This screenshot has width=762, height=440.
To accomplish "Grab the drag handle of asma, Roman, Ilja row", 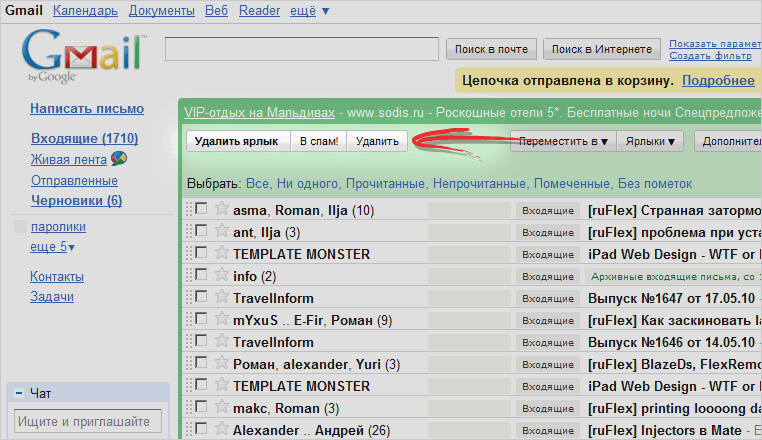I will coord(189,210).
